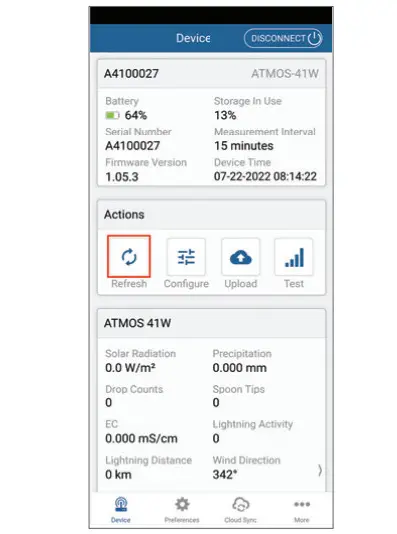
Task: Run the Test signal bars icon
Action: tap(294, 257)
